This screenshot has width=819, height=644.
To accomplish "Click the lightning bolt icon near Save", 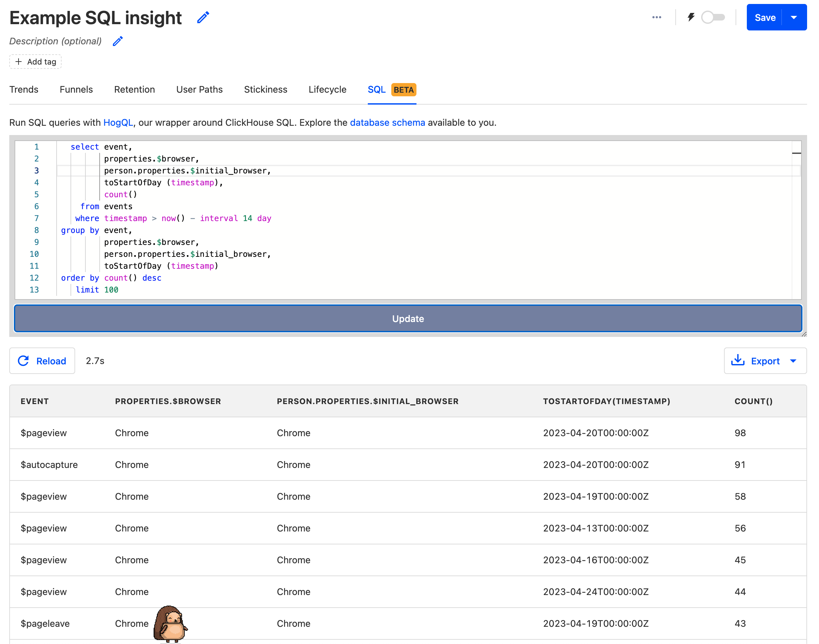I will (x=691, y=17).
